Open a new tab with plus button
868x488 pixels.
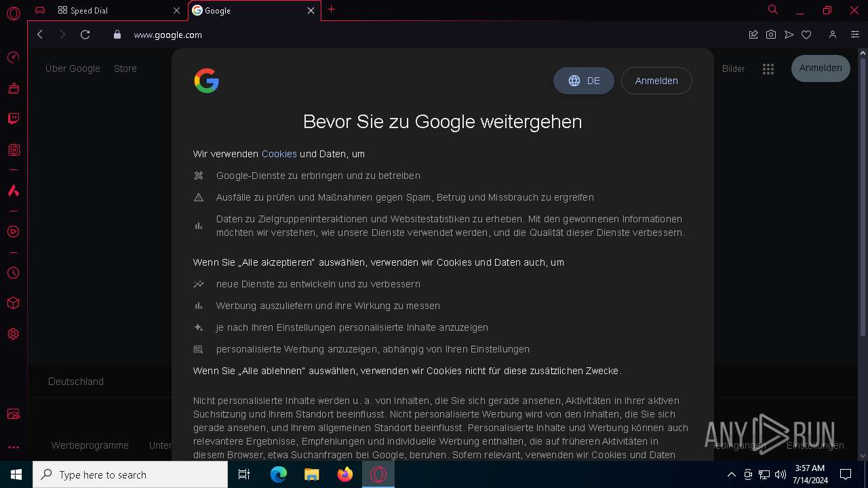[332, 9]
